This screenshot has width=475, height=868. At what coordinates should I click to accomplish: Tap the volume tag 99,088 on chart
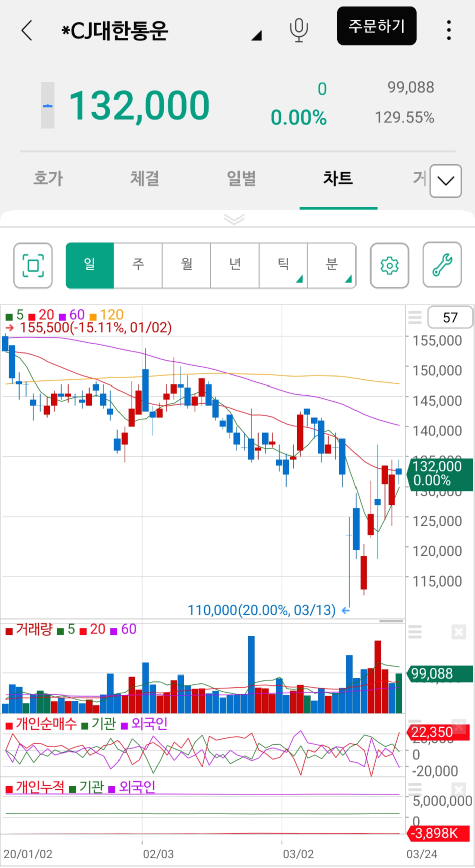[441, 674]
